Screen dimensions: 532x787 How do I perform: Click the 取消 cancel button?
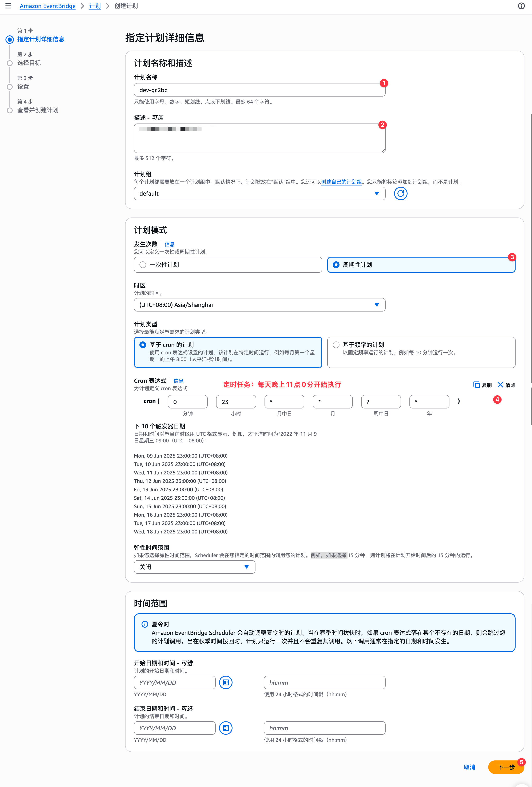click(x=469, y=767)
